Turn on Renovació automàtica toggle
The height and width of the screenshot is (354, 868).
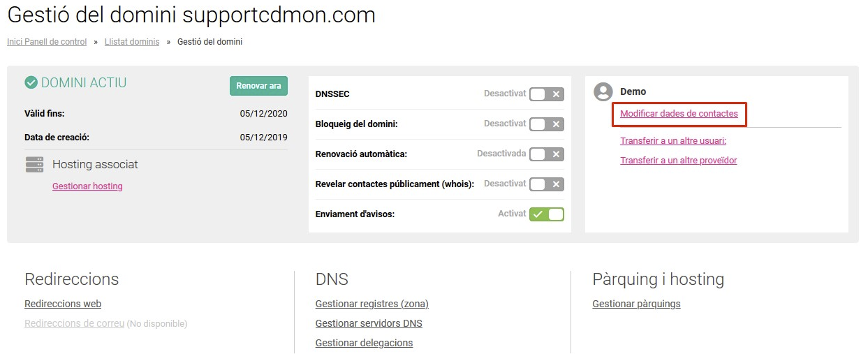pos(546,154)
